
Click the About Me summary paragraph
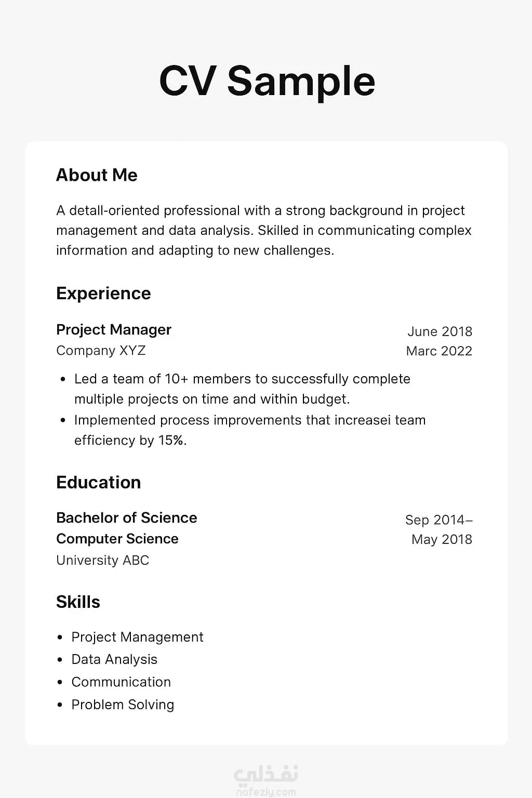click(x=264, y=230)
